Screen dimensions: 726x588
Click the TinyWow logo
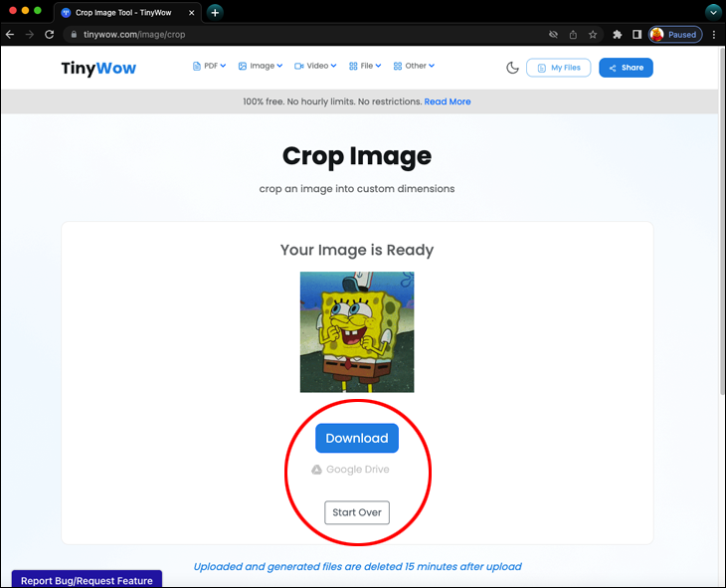click(x=98, y=68)
